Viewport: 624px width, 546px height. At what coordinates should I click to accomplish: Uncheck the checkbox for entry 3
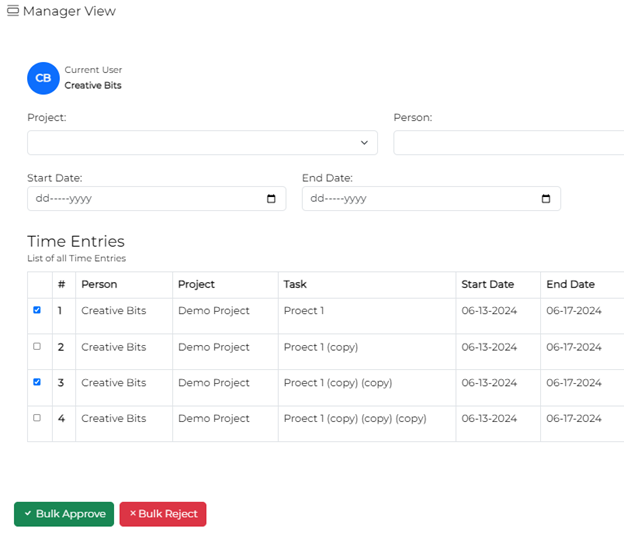coord(37,382)
